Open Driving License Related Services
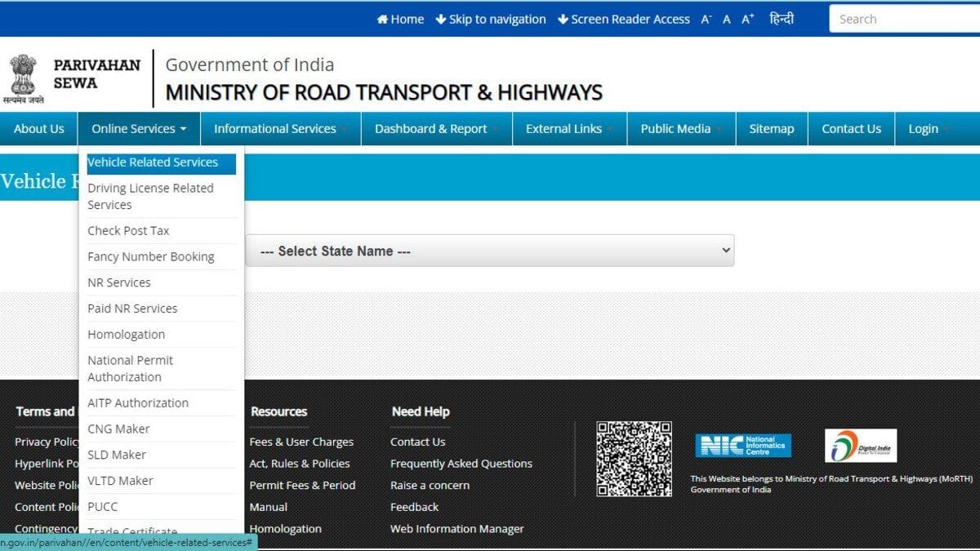Image resolution: width=980 pixels, height=551 pixels. click(150, 196)
